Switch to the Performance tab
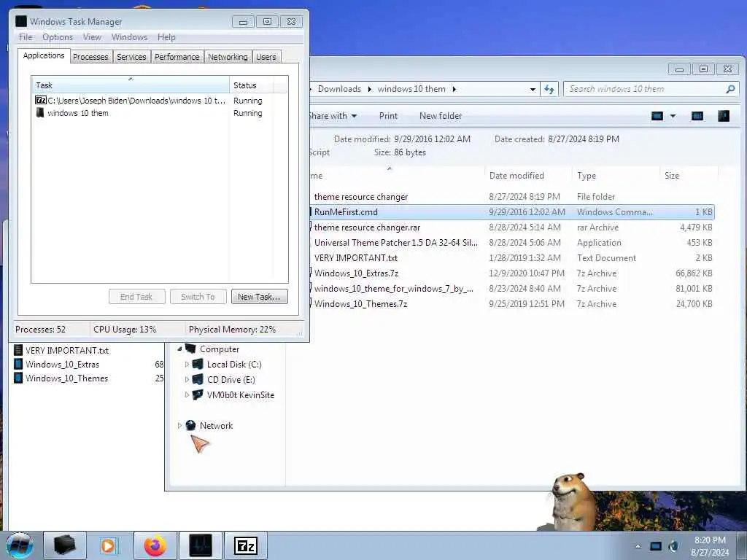 pyautogui.click(x=177, y=57)
